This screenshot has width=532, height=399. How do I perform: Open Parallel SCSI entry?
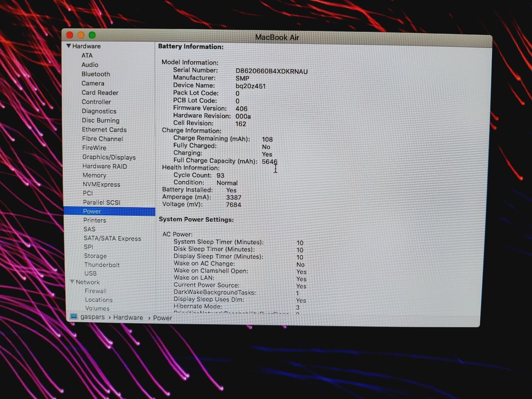click(x=102, y=202)
